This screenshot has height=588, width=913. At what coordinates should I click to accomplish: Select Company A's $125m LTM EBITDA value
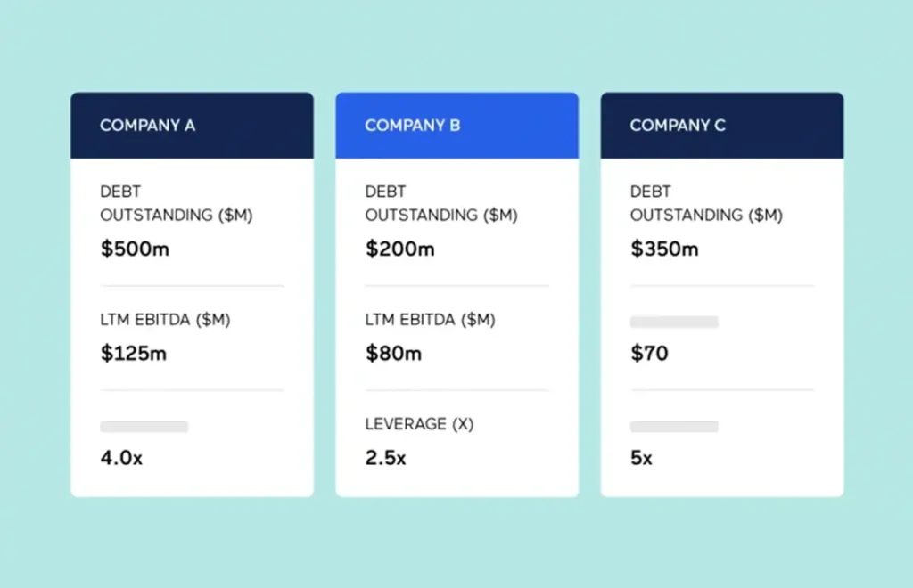(x=134, y=353)
